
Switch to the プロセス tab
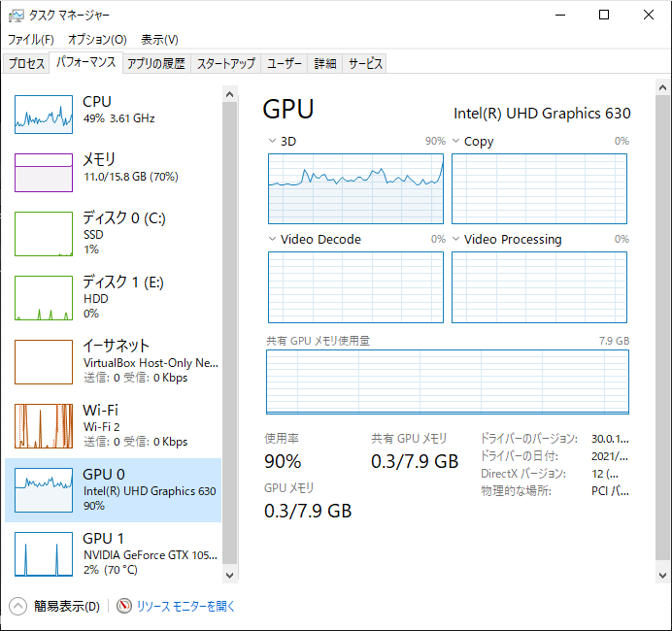[x=27, y=64]
